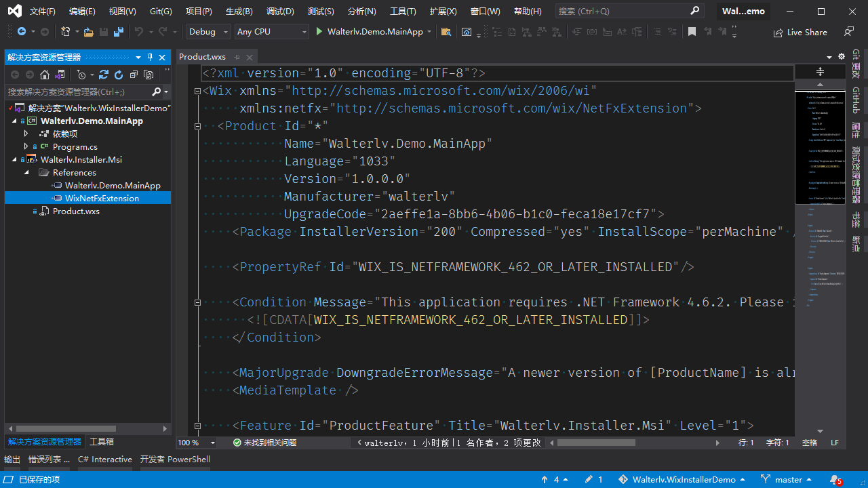
Task: Click the New Project toolbar icon
Action: (x=65, y=32)
